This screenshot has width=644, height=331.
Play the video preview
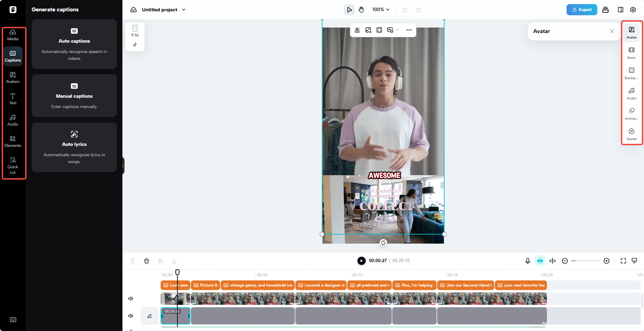[361, 261]
